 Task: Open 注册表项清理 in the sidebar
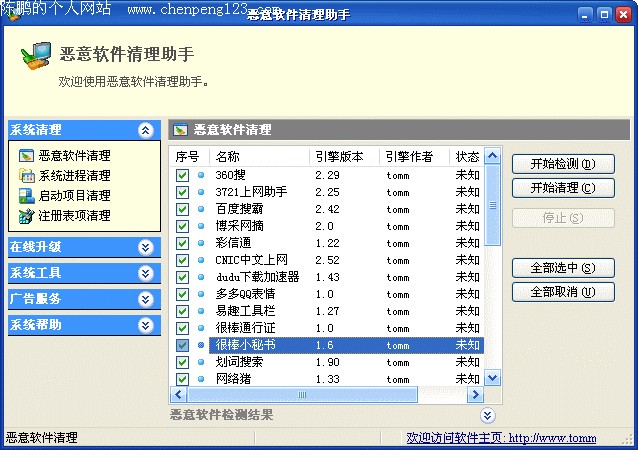coord(74,216)
